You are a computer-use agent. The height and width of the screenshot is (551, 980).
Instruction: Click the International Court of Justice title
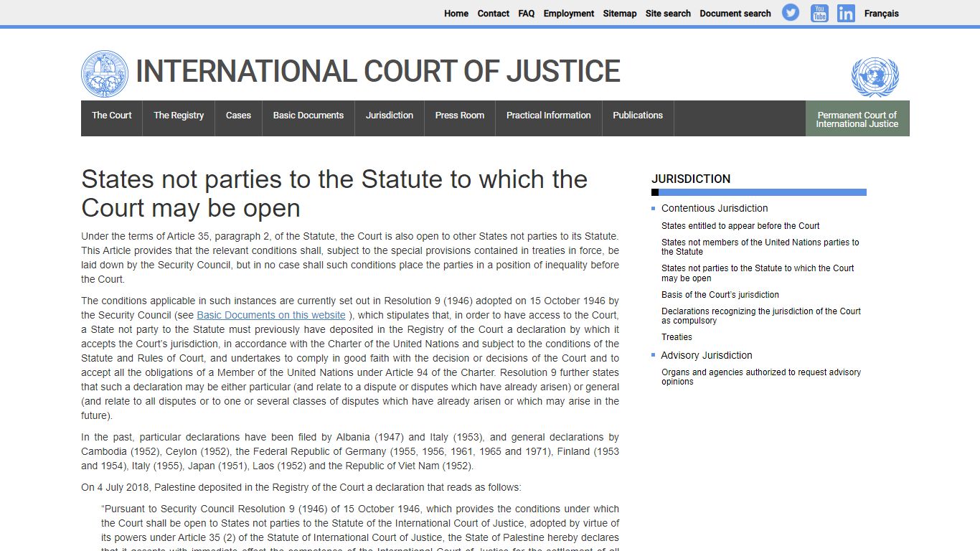[378, 72]
